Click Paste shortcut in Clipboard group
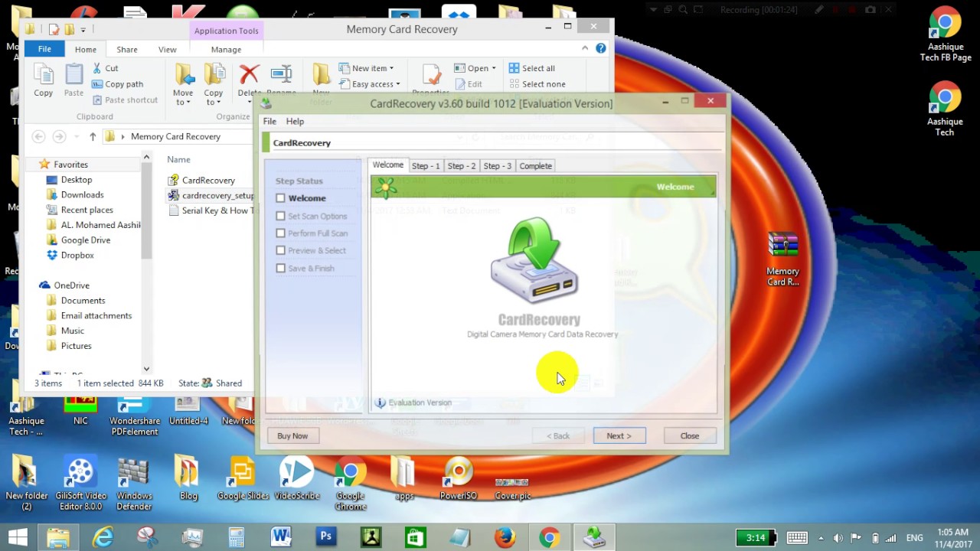 pos(125,100)
